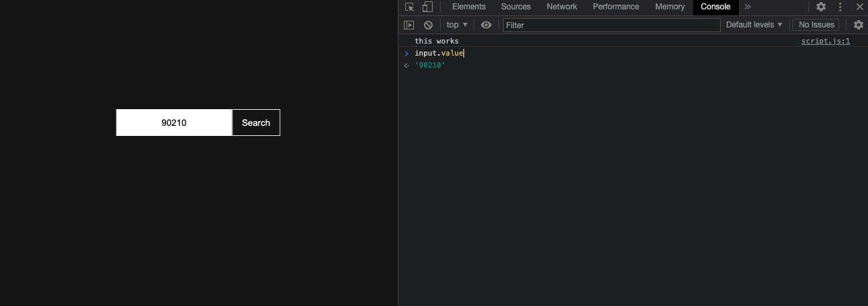The height and width of the screenshot is (306, 868).
Task: Open DevTools settings gear in tab bar
Action: 821,7
